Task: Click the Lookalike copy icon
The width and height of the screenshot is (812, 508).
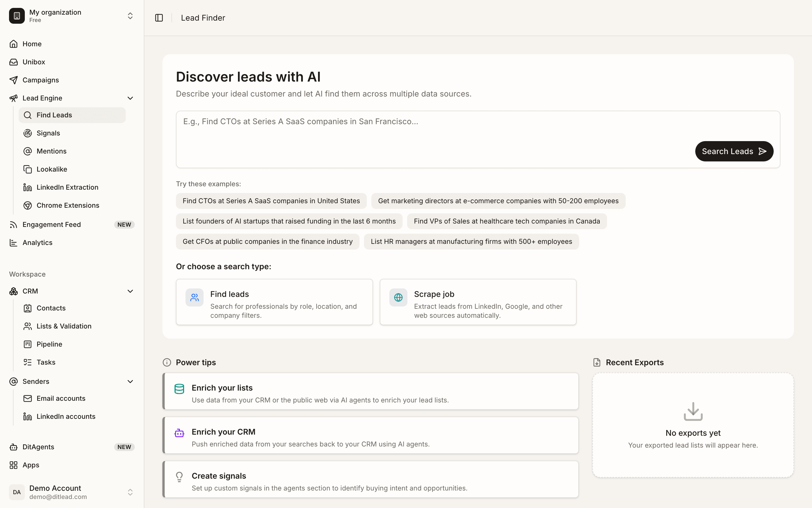Action: (x=28, y=169)
